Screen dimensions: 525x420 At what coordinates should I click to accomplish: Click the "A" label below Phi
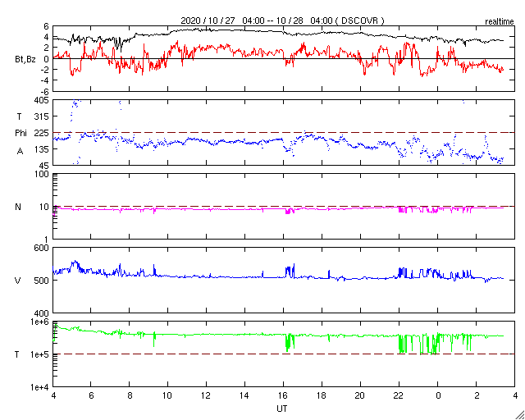pyautogui.click(x=20, y=152)
